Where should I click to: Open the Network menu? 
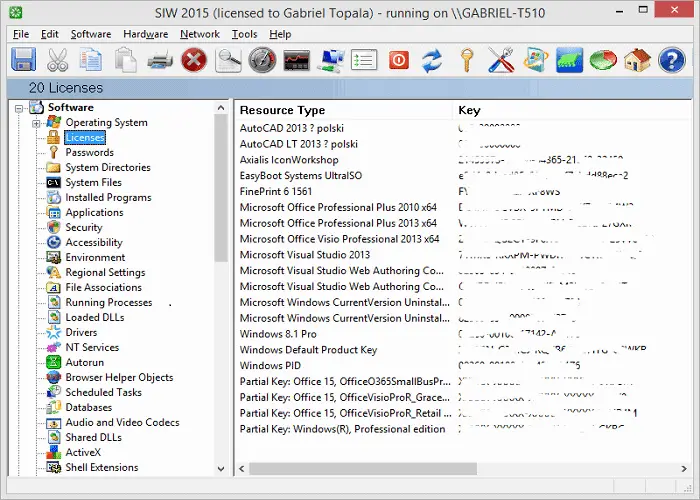200,34
